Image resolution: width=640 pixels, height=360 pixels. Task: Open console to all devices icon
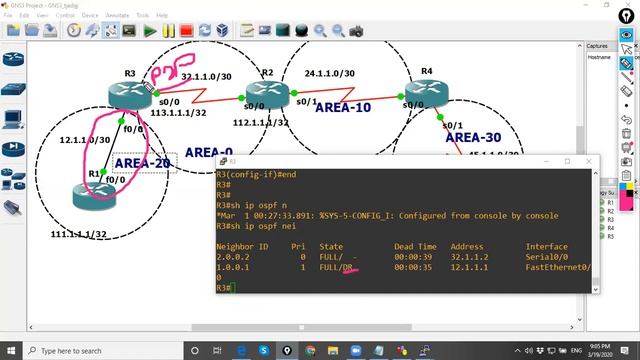point(129,31)
